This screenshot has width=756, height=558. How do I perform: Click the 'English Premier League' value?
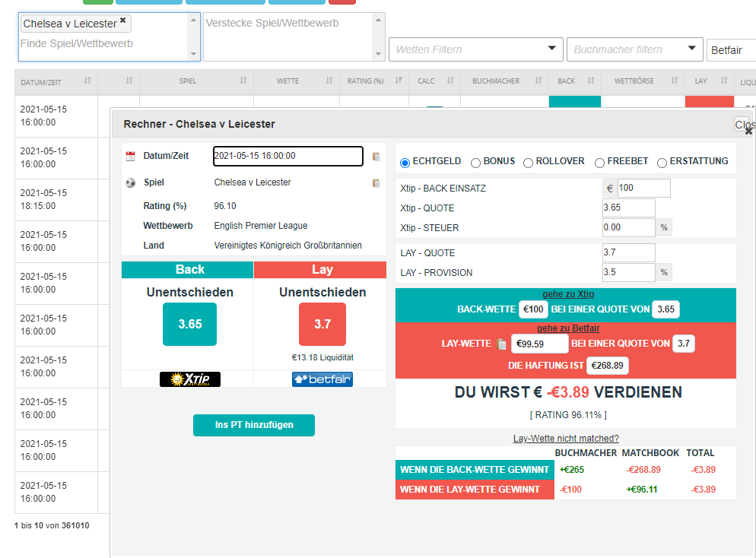261,226
